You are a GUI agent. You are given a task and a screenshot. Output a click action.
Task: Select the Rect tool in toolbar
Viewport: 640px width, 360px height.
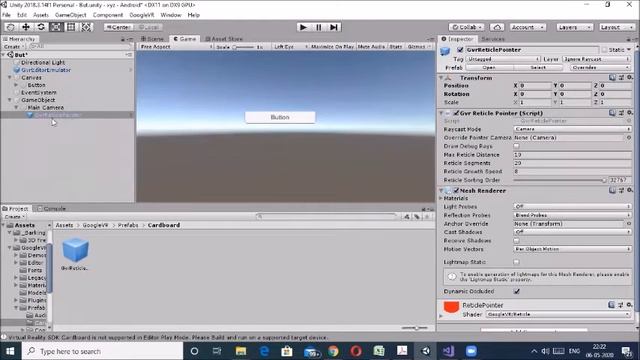tap(71, 27)
